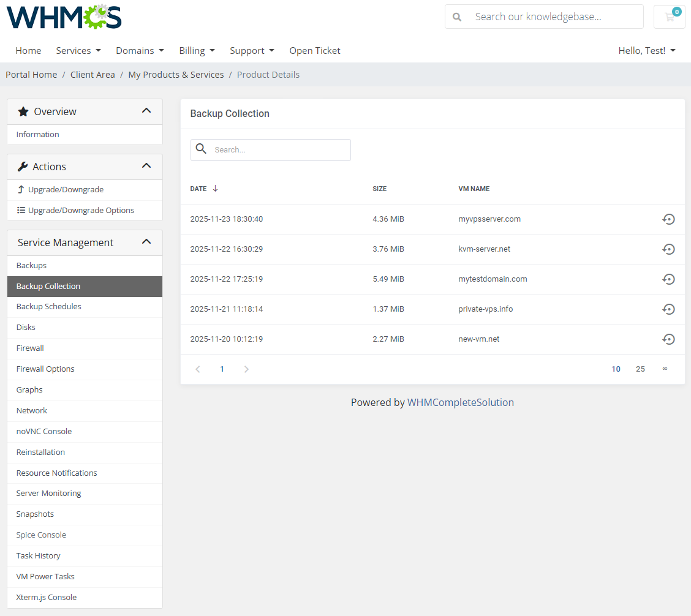The width and height of the screenshot is (691, 616).
Task: Restore backup for private-vps.info
Action: point(668,309)
